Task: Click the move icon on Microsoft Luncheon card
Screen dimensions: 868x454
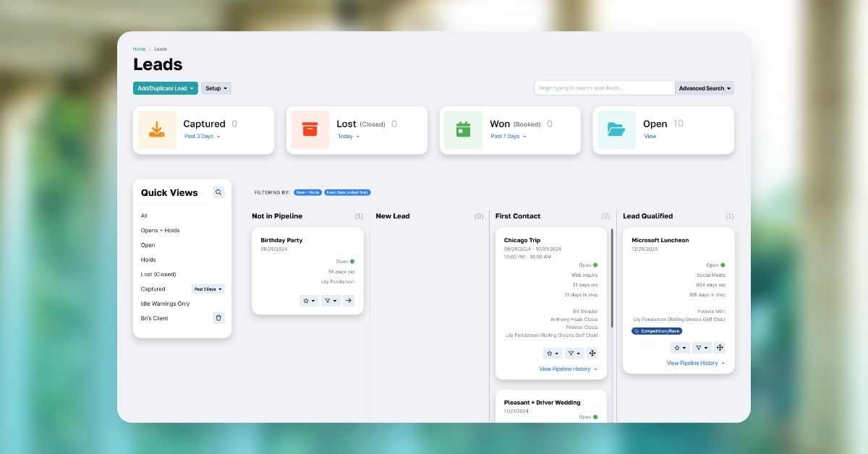Action: coord(720,348)
